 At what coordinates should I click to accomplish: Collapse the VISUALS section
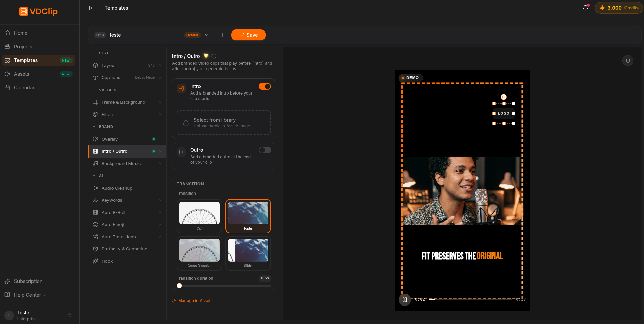click(94, 90)
